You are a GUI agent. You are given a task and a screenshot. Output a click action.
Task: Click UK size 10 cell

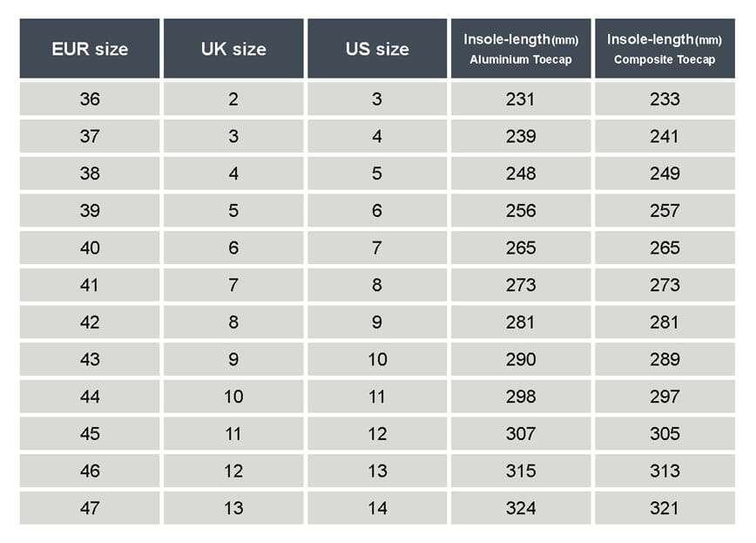pos(233,397)
